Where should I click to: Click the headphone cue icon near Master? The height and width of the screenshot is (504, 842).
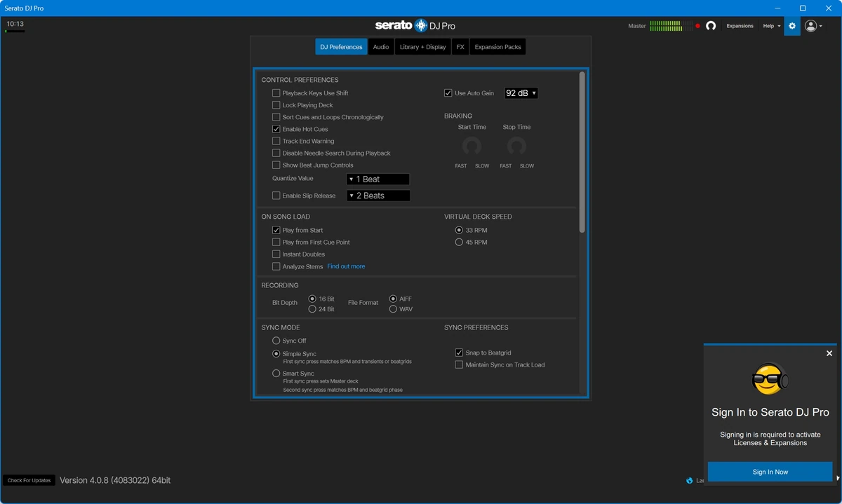711,26
